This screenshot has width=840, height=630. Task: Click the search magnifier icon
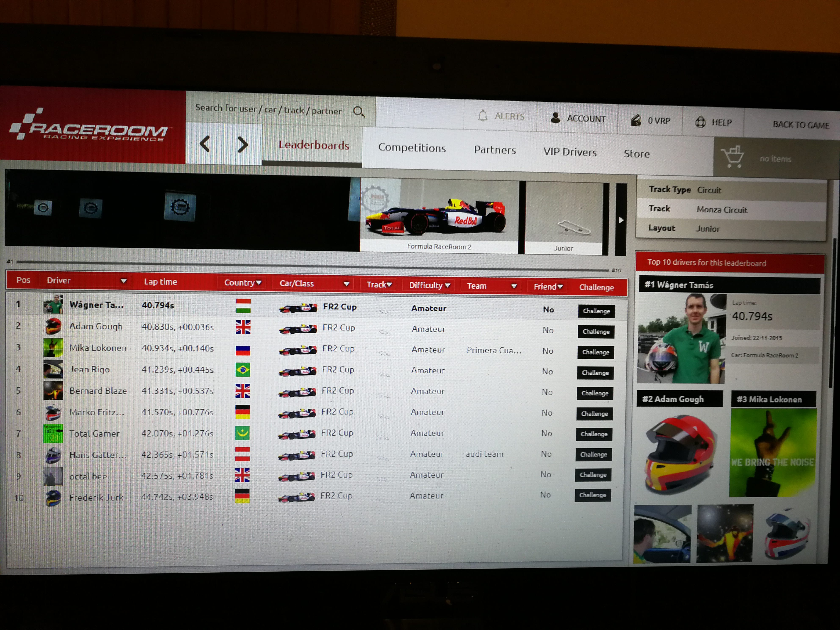click(x=359, y=112)
